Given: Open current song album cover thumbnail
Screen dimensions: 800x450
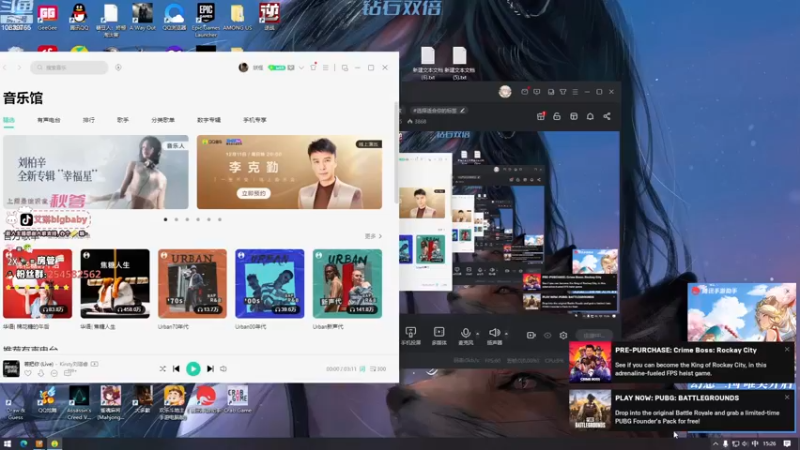Looking at the screenshot, I should [x=11, y=368].
